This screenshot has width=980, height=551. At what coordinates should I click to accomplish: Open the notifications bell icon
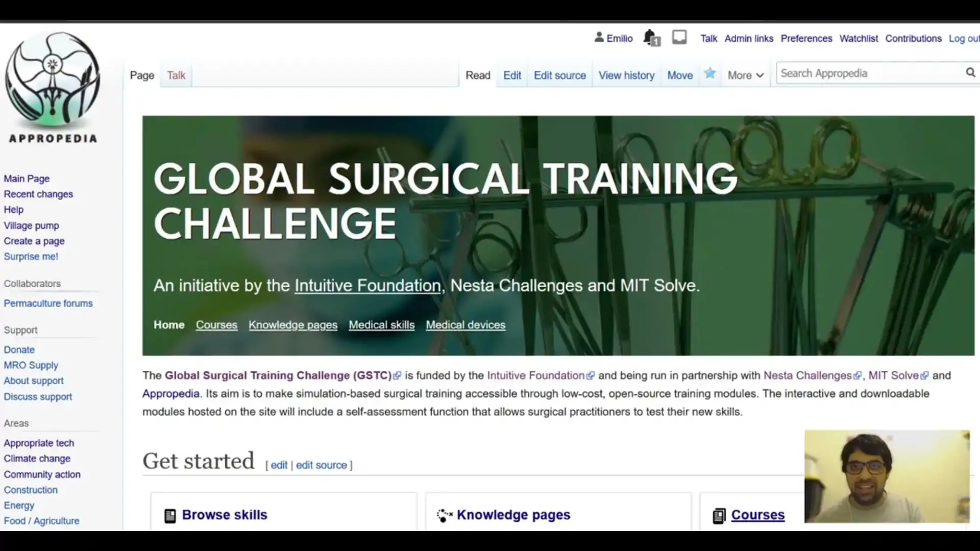(650, 38)
